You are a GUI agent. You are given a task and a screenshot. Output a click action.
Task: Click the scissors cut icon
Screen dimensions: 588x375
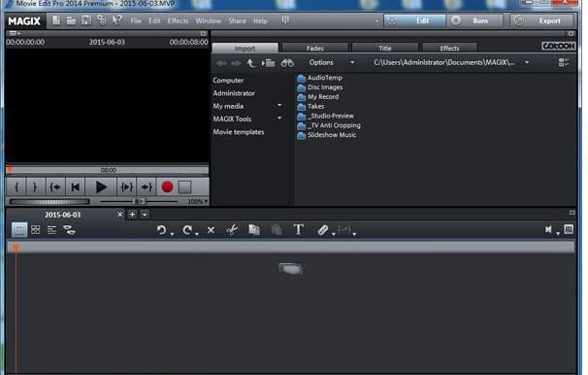pyautogui.click(x=232, y=229)
